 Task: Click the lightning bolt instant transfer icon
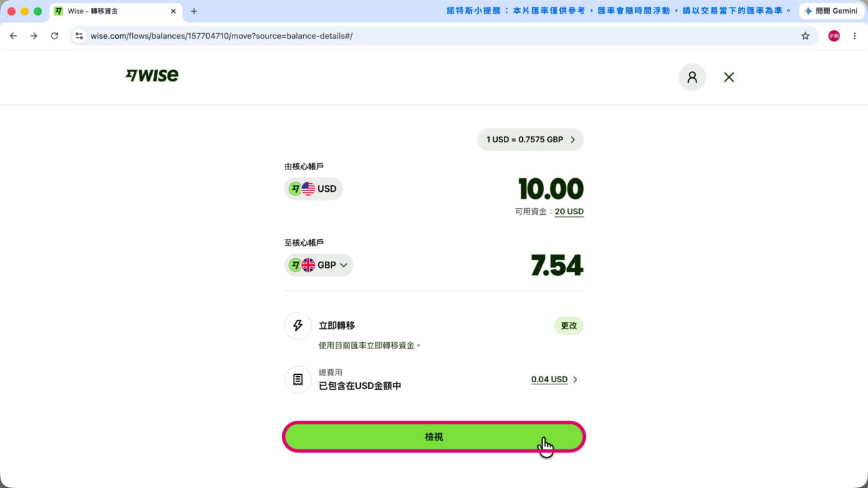298,325
